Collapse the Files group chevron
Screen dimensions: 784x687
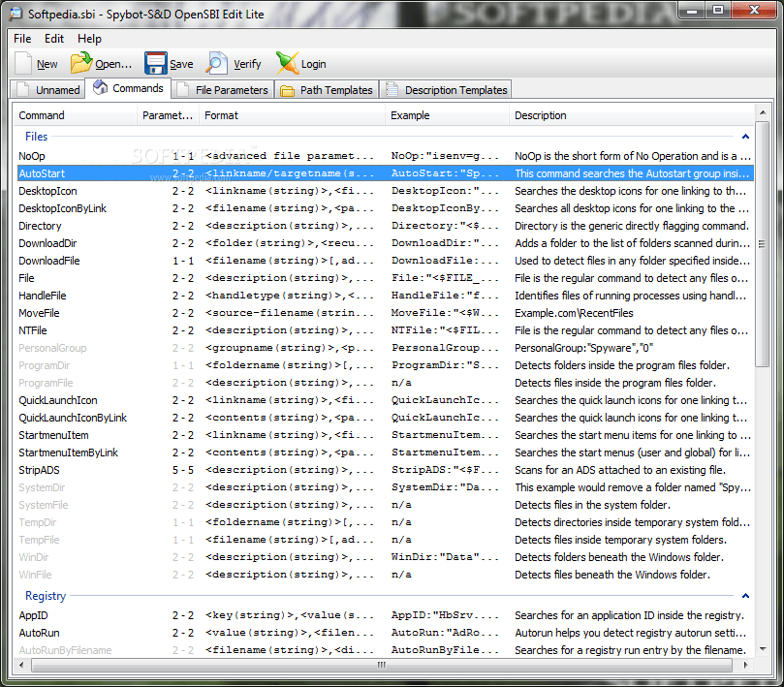pyautogui.click(x=745, y=137)
